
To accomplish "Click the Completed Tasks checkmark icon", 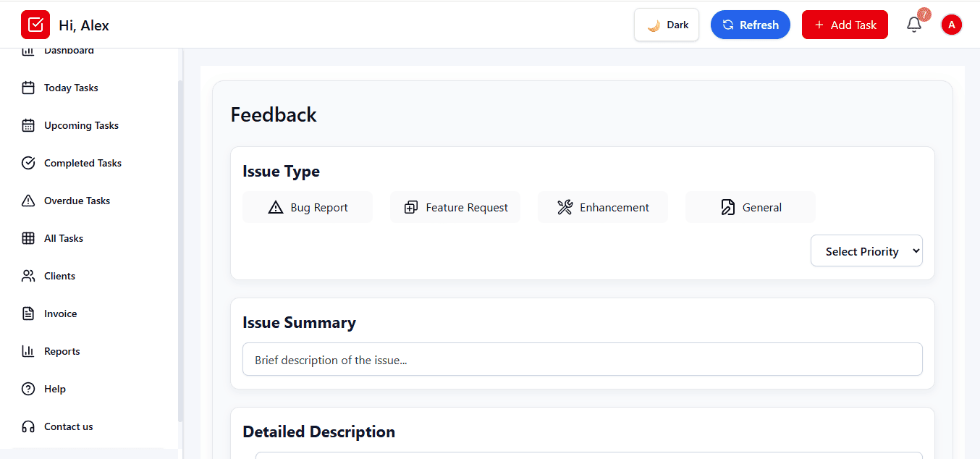I will click(x=28, y=163).
